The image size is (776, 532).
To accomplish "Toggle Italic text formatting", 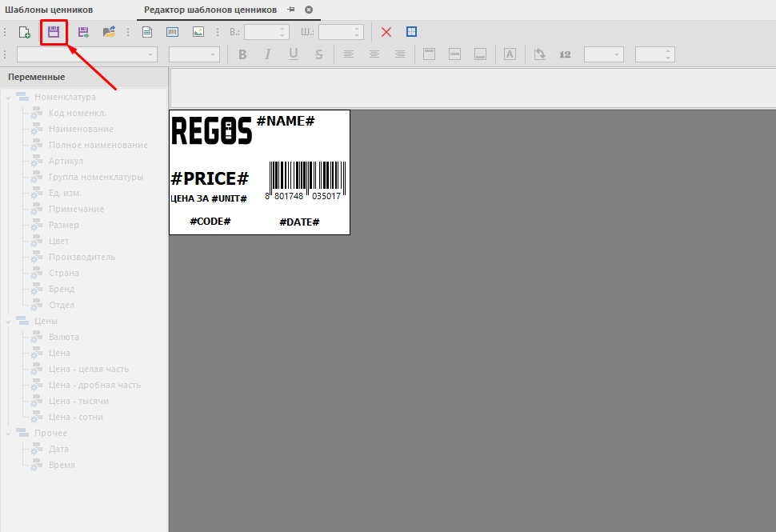I will coord(268,54).
